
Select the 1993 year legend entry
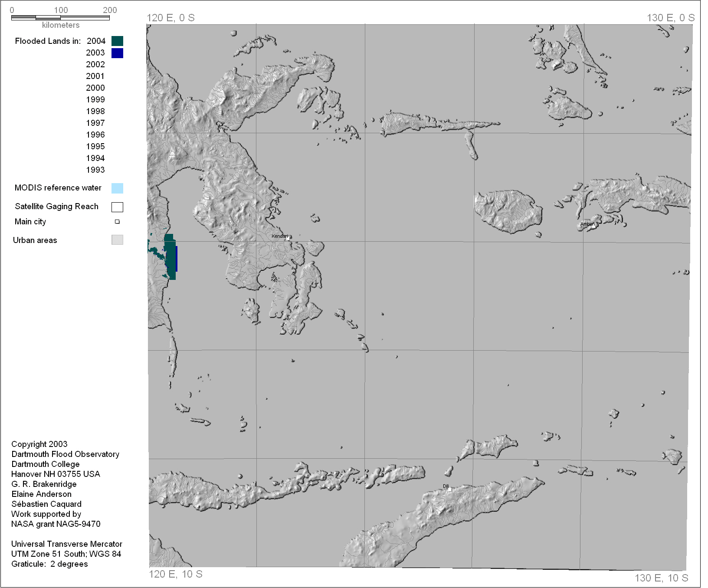(95, 170)
